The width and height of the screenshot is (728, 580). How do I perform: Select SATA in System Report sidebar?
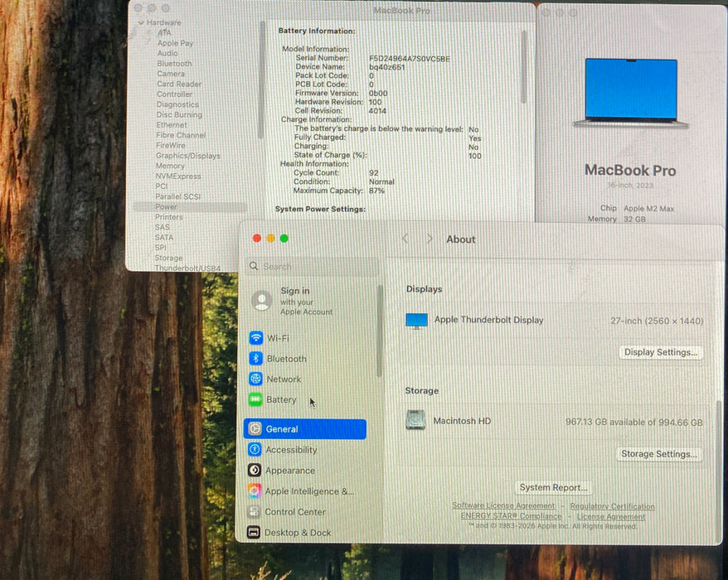[x=164, y=237]
